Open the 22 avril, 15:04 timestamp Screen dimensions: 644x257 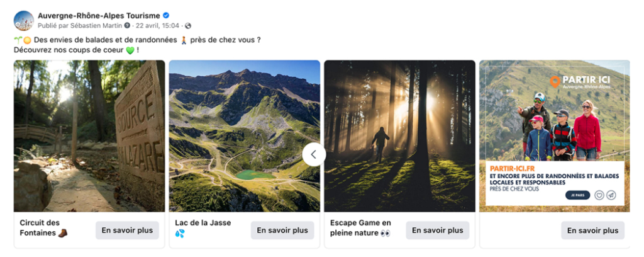[157, 25]
